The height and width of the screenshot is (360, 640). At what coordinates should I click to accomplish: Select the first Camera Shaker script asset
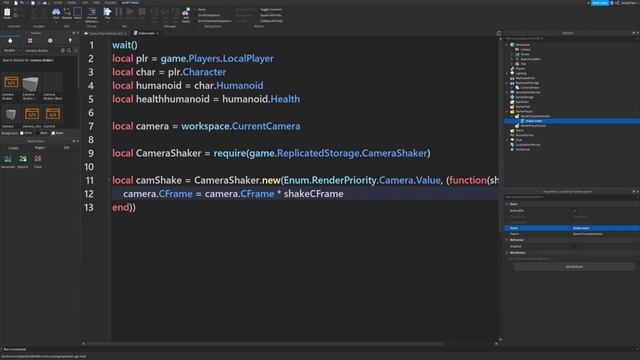(11, 85)
